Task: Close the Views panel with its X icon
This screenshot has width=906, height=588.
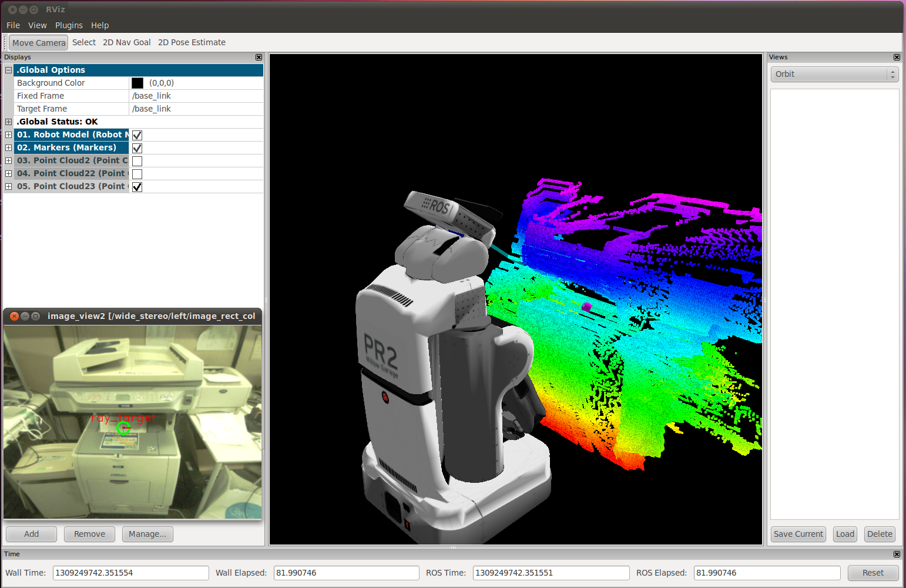Action: coord(897,57)
